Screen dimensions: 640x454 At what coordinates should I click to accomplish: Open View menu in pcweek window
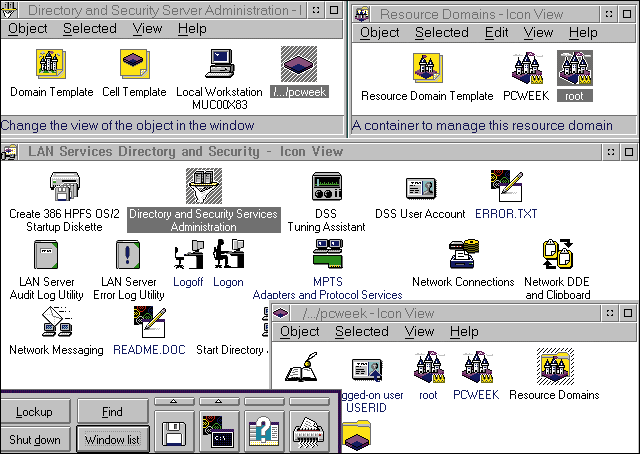tap(420, 332)
